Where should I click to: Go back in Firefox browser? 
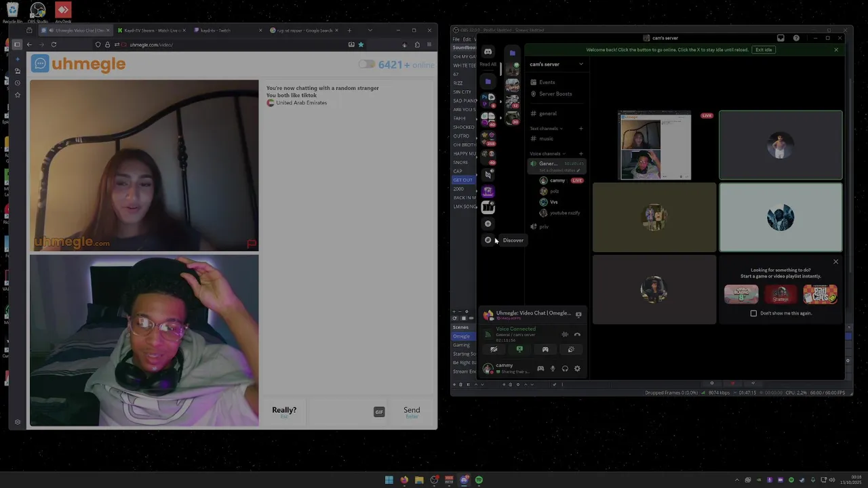tap(29, 45)
